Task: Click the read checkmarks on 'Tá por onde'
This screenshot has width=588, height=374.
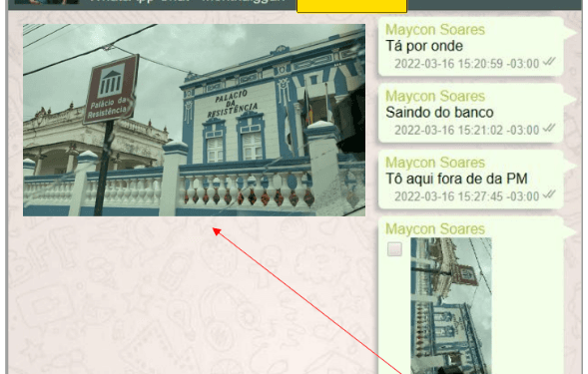Action: point(549,62)
